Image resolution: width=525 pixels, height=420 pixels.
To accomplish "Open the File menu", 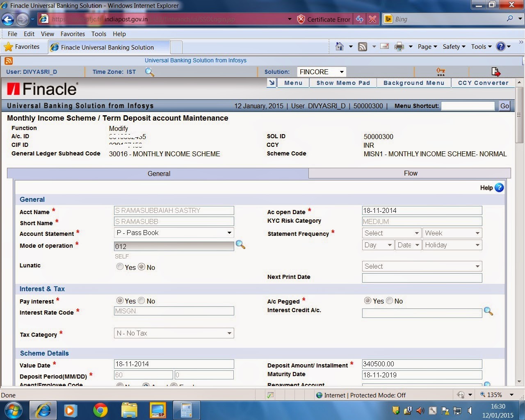I will click(x=12, y=34).
